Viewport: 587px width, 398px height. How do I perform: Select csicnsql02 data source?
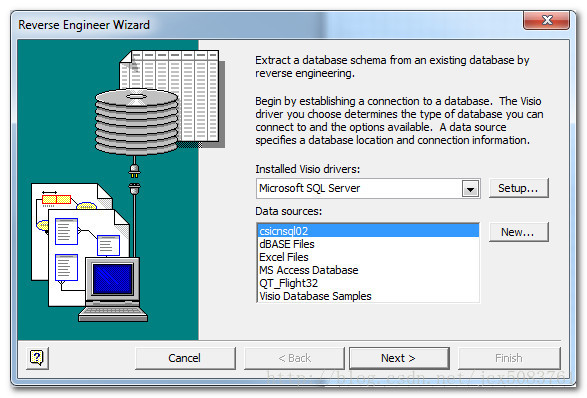pos(368,231)
